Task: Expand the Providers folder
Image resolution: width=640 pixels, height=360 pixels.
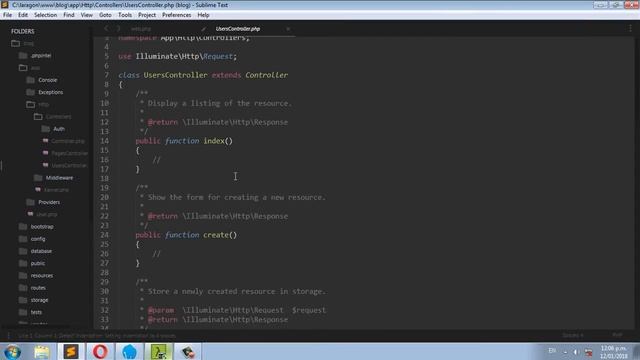Action: [x=31, y=202]
